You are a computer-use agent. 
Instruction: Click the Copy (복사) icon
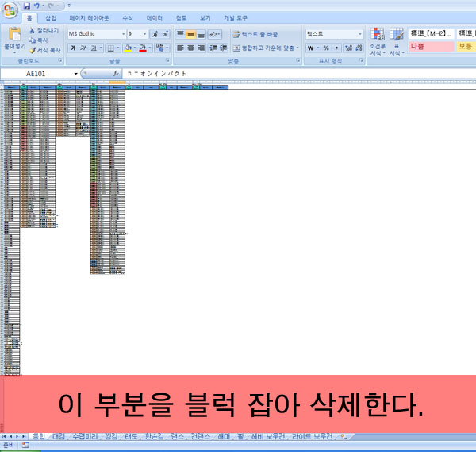(32, 40)
